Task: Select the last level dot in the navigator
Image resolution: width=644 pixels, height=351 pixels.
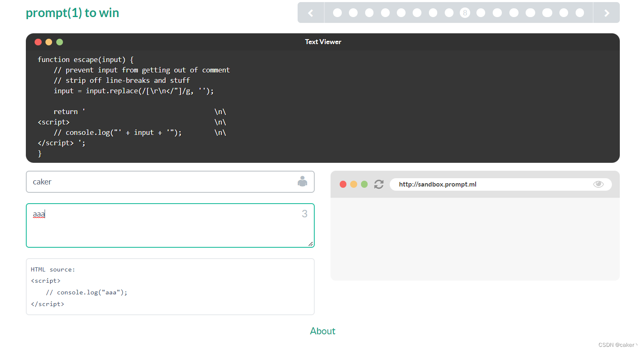Action: [x=579, y=13]
